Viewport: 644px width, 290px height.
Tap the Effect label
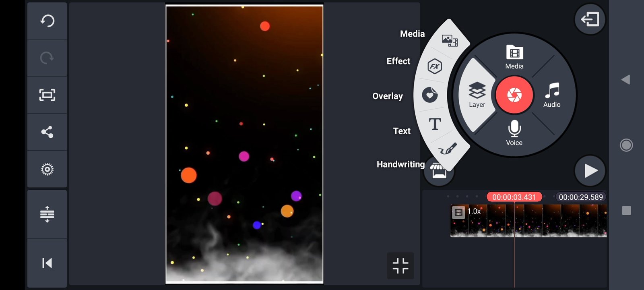tap(398, 61)
